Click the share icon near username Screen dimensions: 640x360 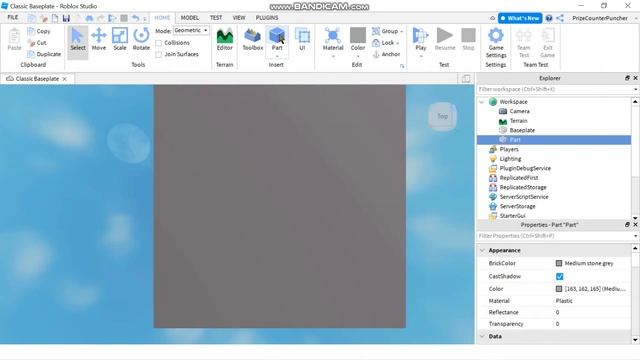pyautogui.click(x=560, y=18)
